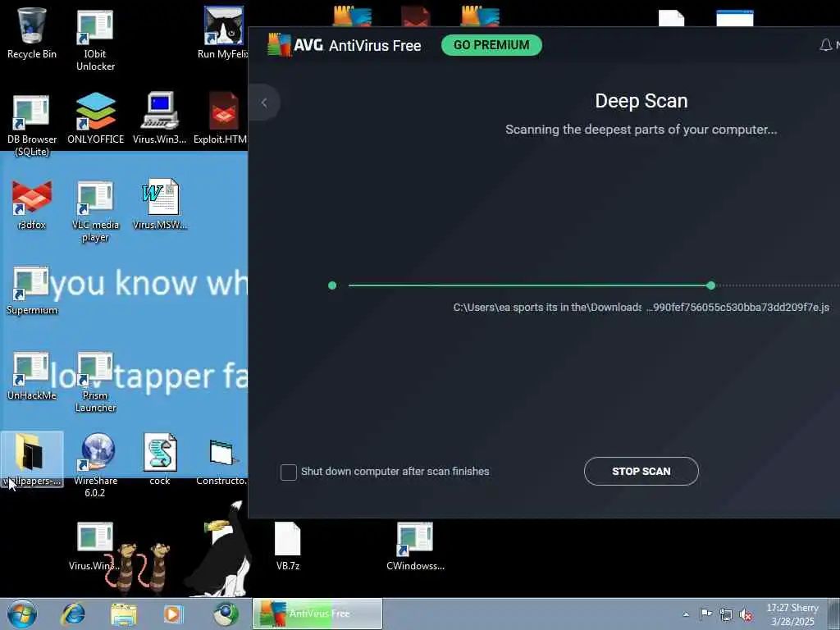
Task: Open Prism Launcher shortcut
Action: (95, 381)
